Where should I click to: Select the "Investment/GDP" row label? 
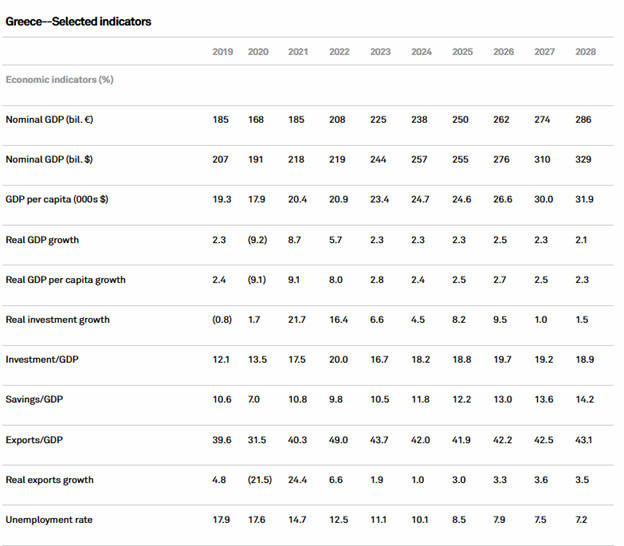click(45, 360)
